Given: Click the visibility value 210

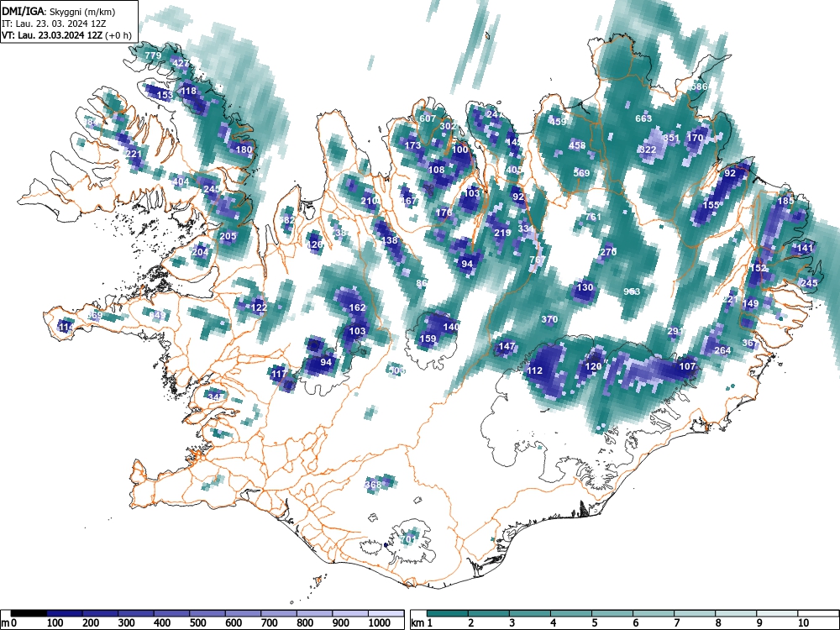Looking at the screenshot, I should (x=369, y=202).
